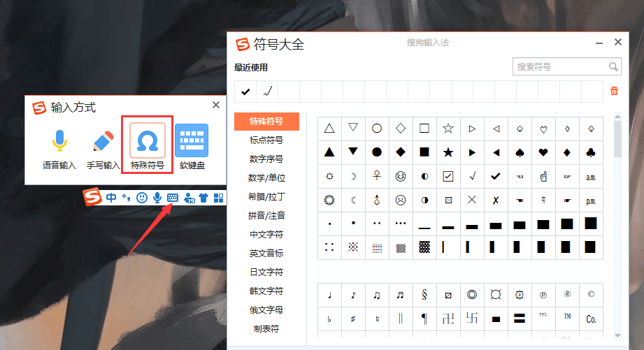Viewport: 644px width, 350px height.
Task: Select the 日文字符 category
Action: point(266,272)
